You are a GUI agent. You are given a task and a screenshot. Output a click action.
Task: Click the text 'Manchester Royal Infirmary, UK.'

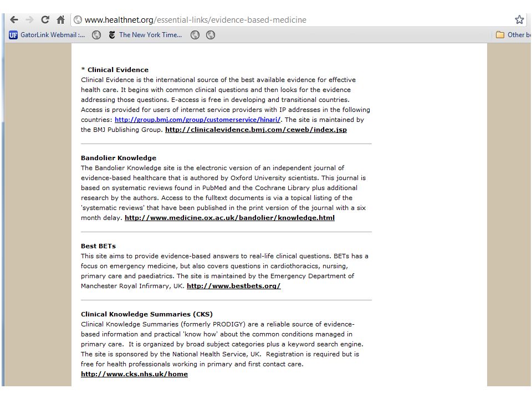[132, 286]
